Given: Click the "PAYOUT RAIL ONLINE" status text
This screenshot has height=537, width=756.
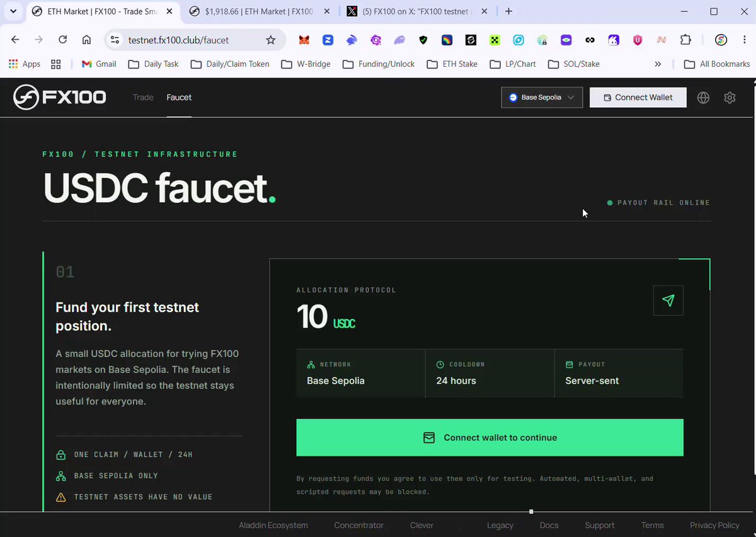Looking at the screenshot, I should (x=663, y=203).
